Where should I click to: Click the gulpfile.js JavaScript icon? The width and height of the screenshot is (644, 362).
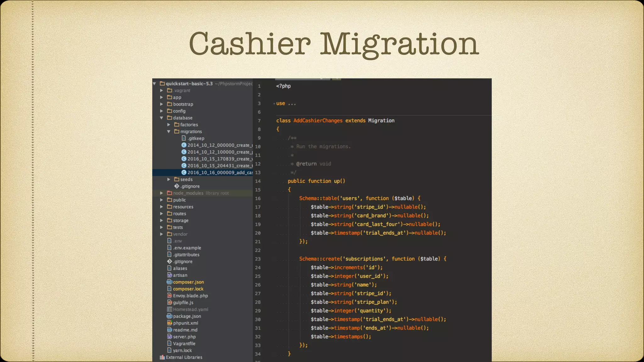[169, 303]
